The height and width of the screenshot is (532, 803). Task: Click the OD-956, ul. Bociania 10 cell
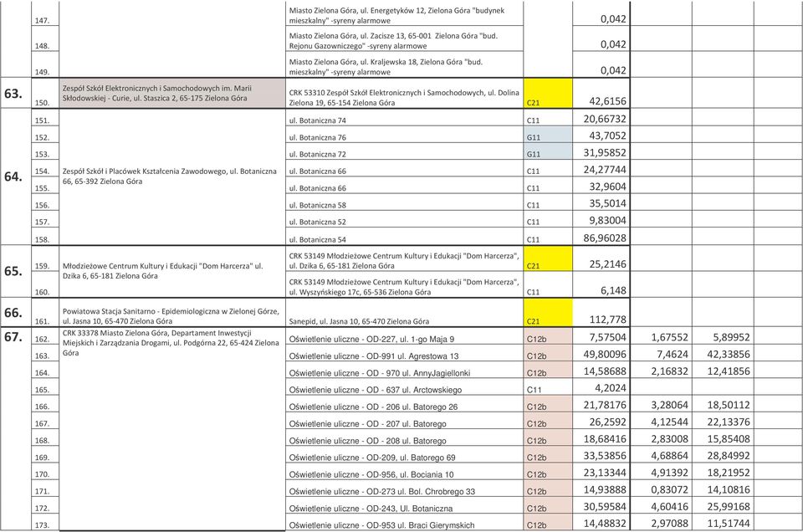(405, 472)
